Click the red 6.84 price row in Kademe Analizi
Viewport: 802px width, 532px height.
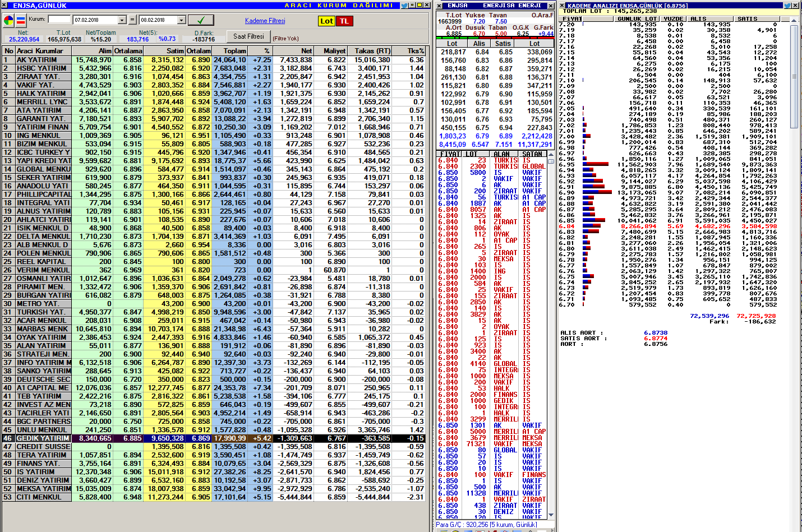click(669, 226)
